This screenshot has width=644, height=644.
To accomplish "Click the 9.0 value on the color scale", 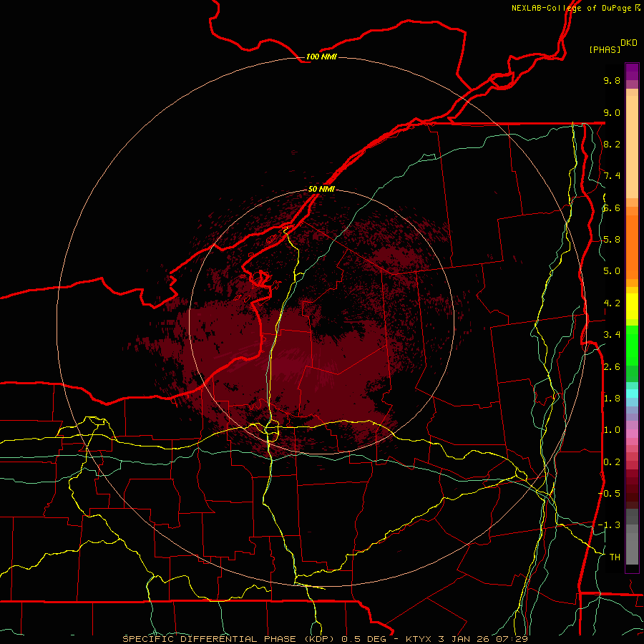I will (612, 112).
